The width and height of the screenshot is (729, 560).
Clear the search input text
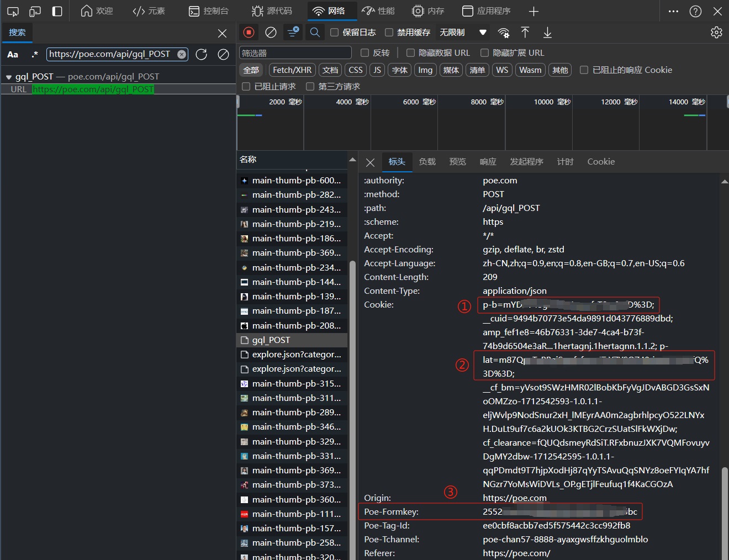pyautogui.click(x=182, y=54)
